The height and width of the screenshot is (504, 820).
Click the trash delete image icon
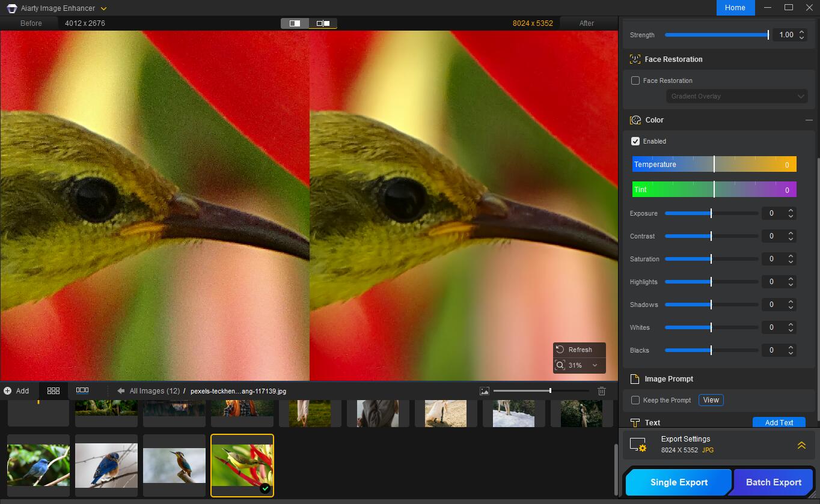tap(602, 391)
